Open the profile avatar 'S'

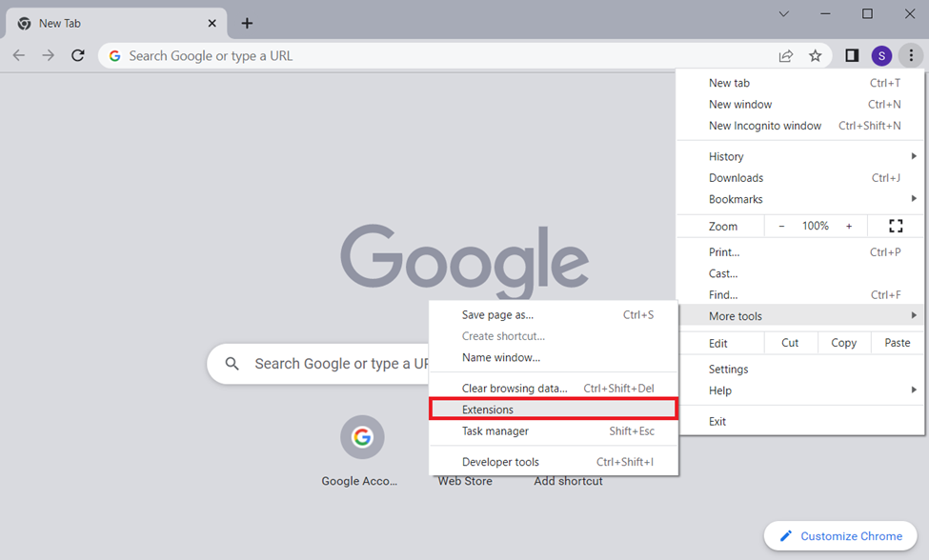coord(881,56)
